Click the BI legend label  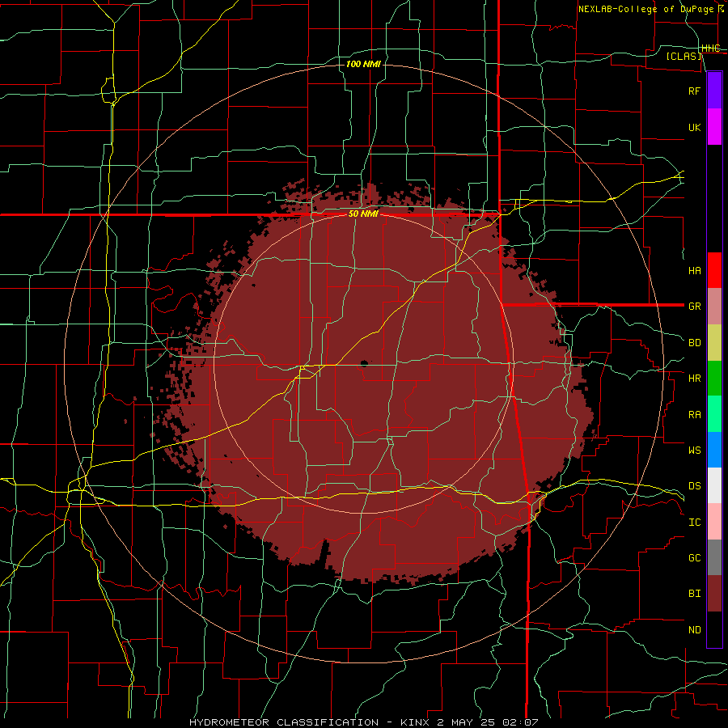coord(695,594)
